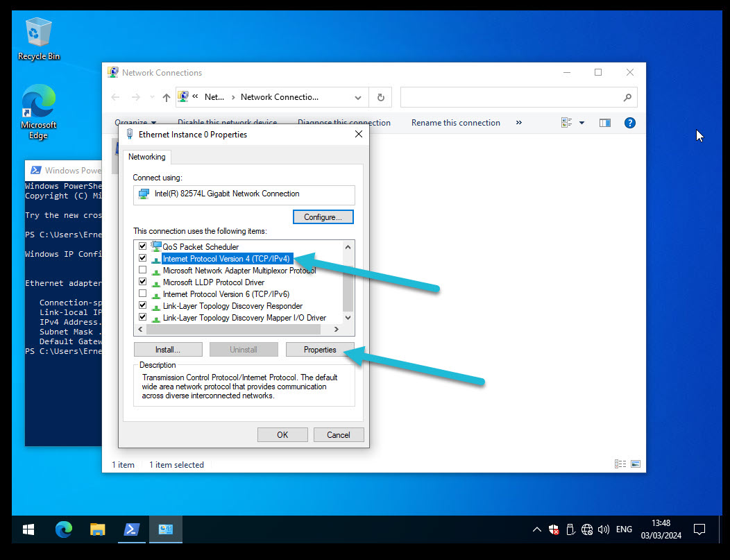Image resolution: width=730 pixels, height=560 pixels.
Task: Select the Networking tab
Action: (x=146, y=157)
